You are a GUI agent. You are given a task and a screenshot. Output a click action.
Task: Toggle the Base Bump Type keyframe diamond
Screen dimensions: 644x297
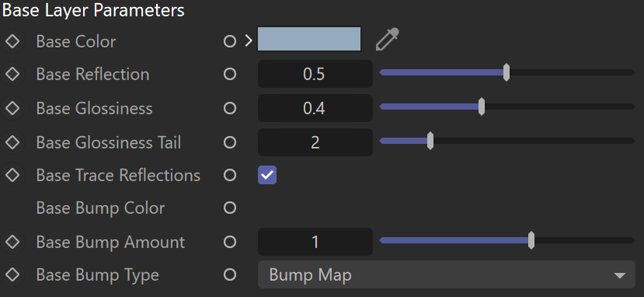pyautogui.click(x=12, y=274)
